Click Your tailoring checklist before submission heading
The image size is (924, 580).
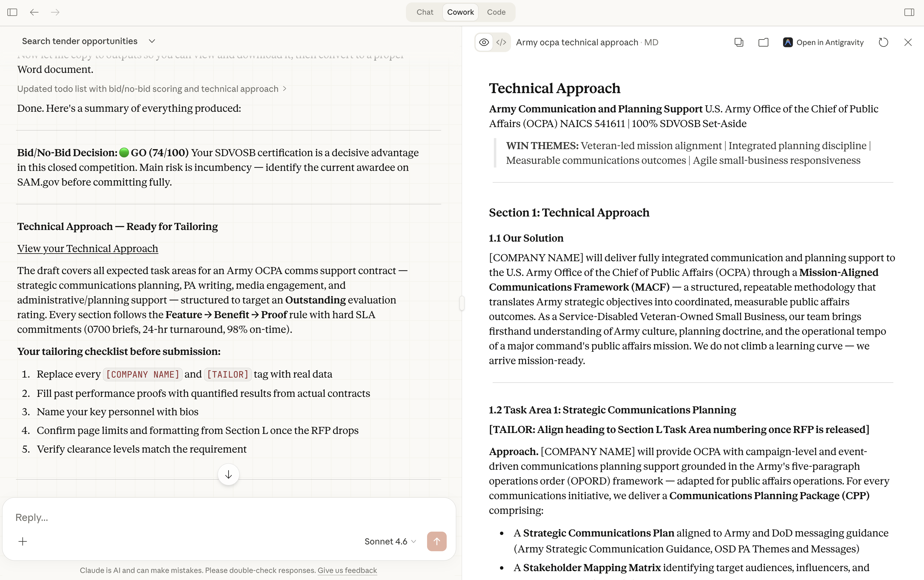tap(119, 352)
